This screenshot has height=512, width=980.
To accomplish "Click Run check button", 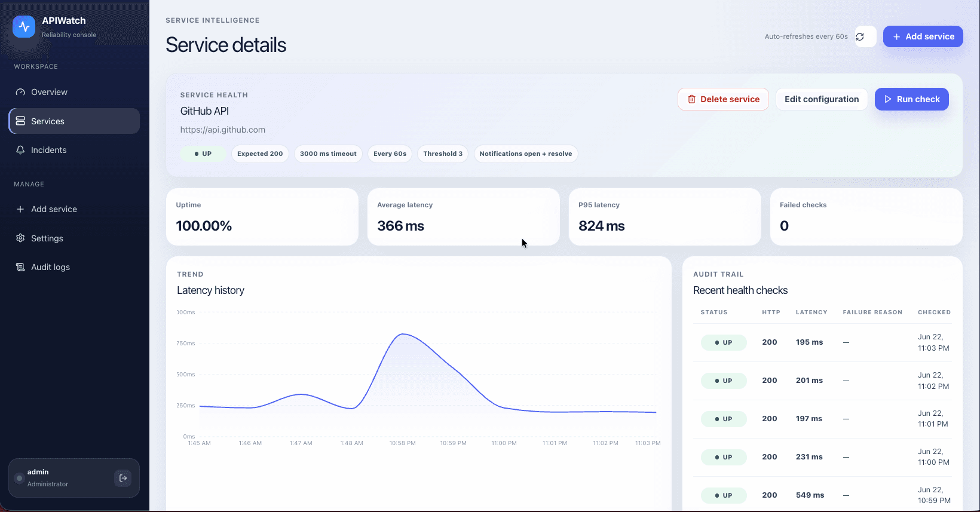I will (911, 99).
